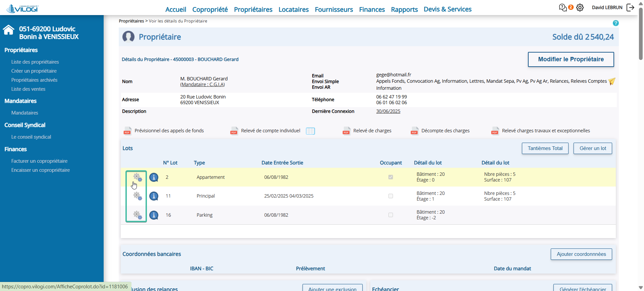The image size is (644, 291).
Task: Open Le conseil syndical in sidebar
Action: click(x=31, y=137)
